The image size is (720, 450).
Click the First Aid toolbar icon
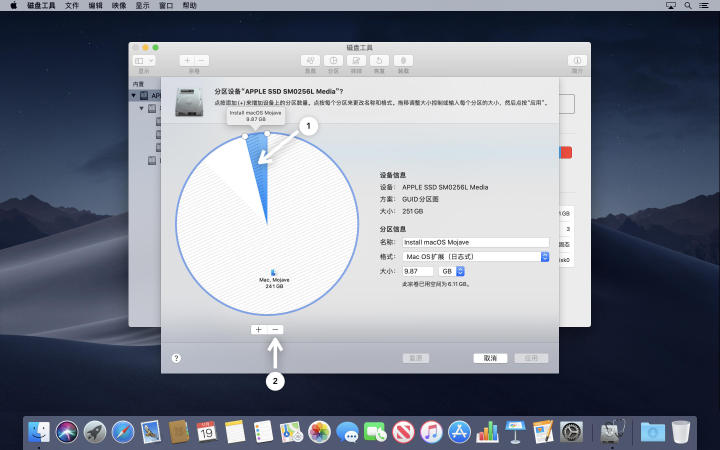coord(310,61)
